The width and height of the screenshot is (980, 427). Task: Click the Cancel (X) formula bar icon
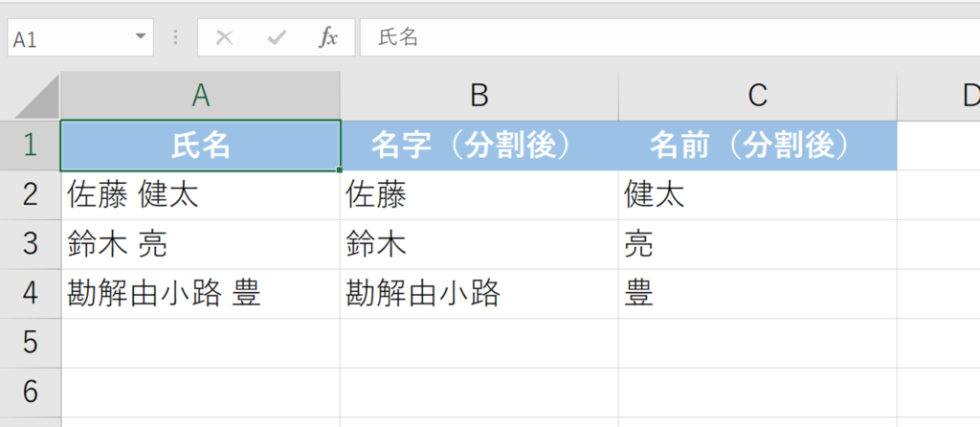224,38
